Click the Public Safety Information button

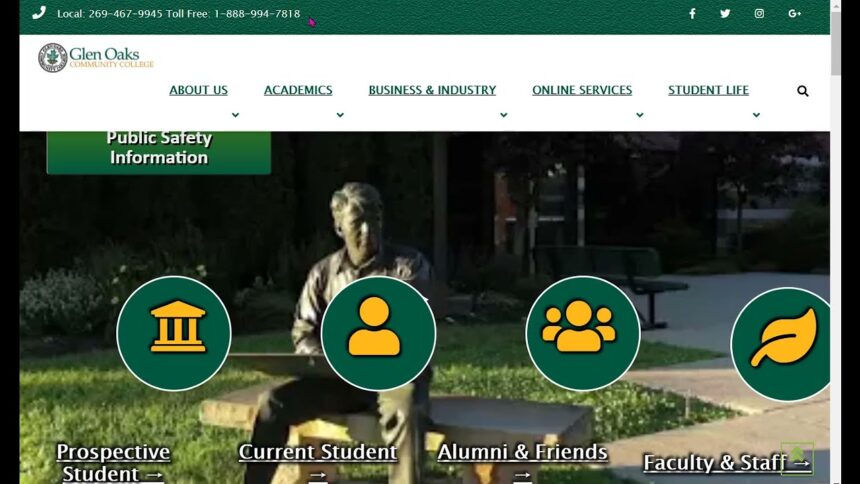158,149
